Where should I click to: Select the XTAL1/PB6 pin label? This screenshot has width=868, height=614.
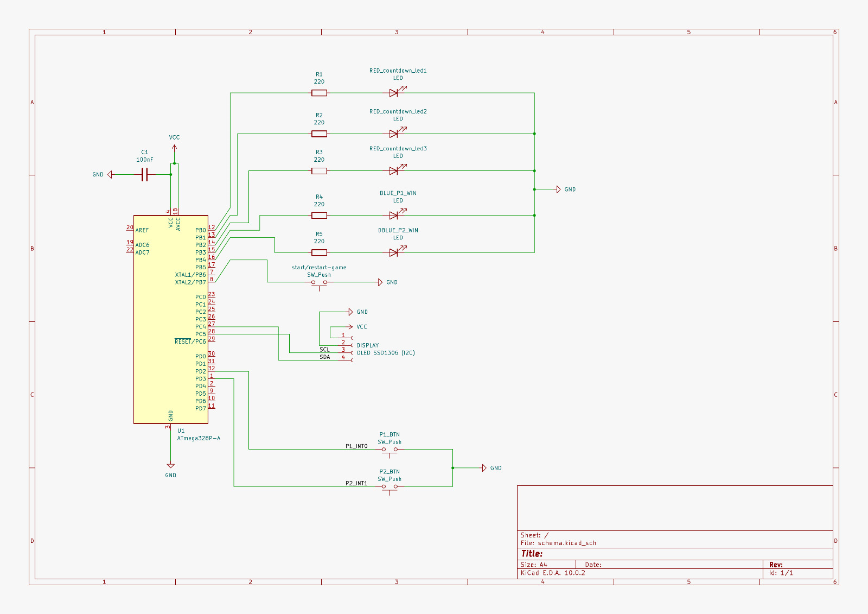coord(190,275)
